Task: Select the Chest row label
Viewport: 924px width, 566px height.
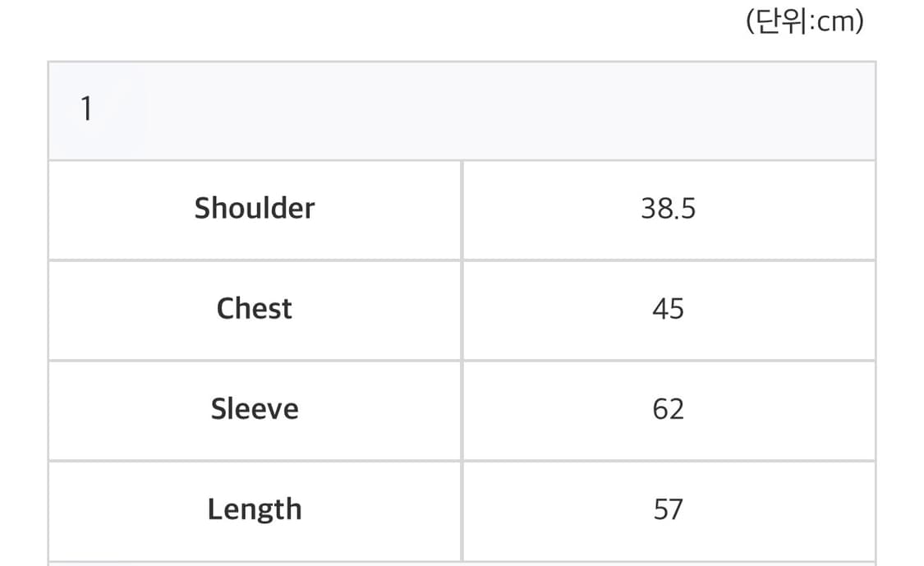Action: tap(254, 309)
